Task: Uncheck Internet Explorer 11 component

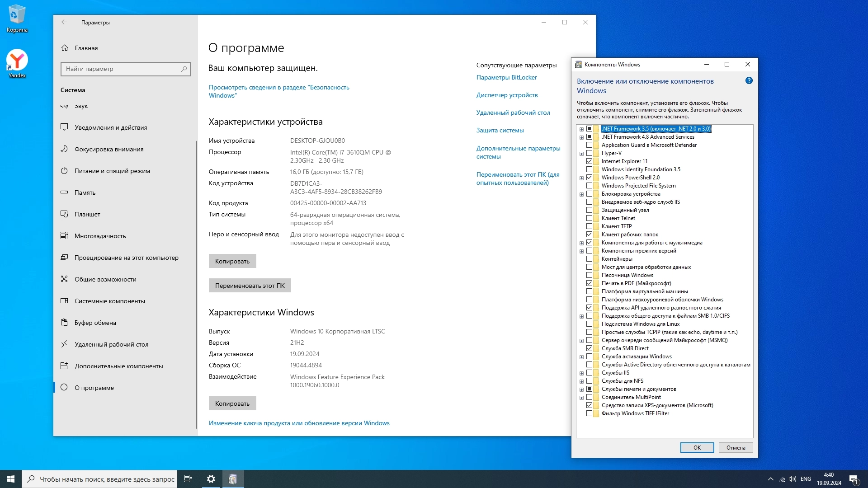Action: pyautogui.click(x=589, y=161)
